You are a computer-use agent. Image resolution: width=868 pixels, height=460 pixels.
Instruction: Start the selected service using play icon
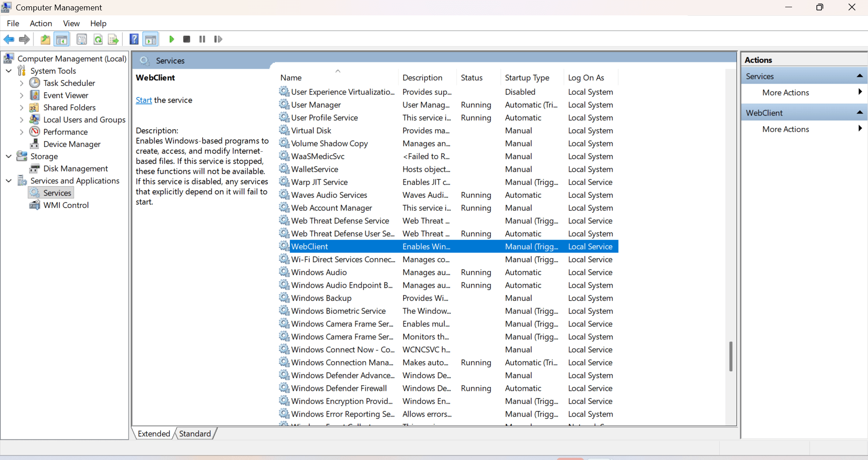click(171, 39)
